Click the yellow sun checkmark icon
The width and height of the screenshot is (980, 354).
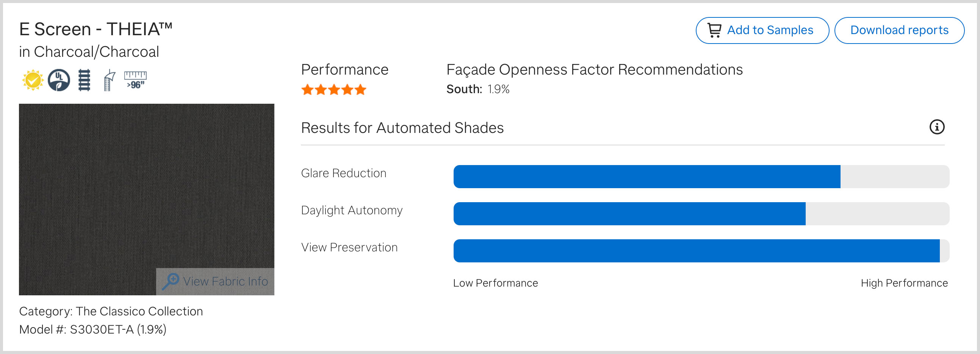[33, 80]
